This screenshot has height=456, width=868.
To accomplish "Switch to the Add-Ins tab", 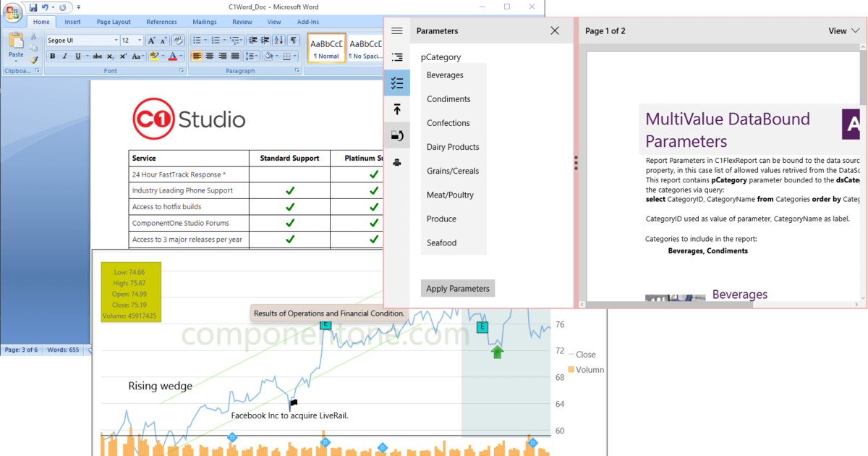I will coord(308,22).
